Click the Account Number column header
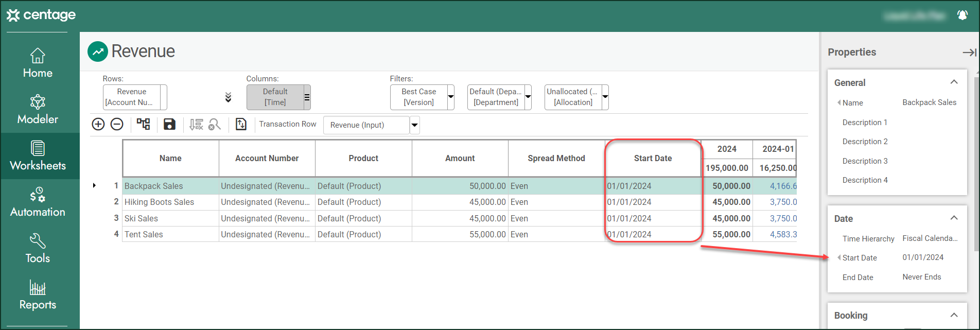Screen dimensions: 980x330 point(267,159)
